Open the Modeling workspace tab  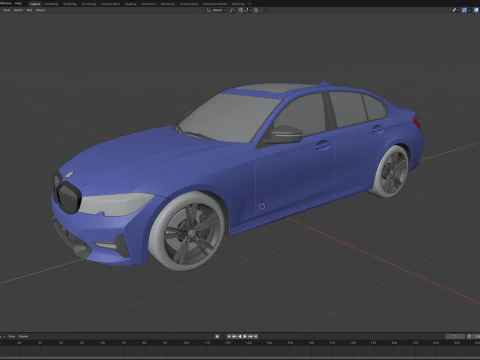51,4
